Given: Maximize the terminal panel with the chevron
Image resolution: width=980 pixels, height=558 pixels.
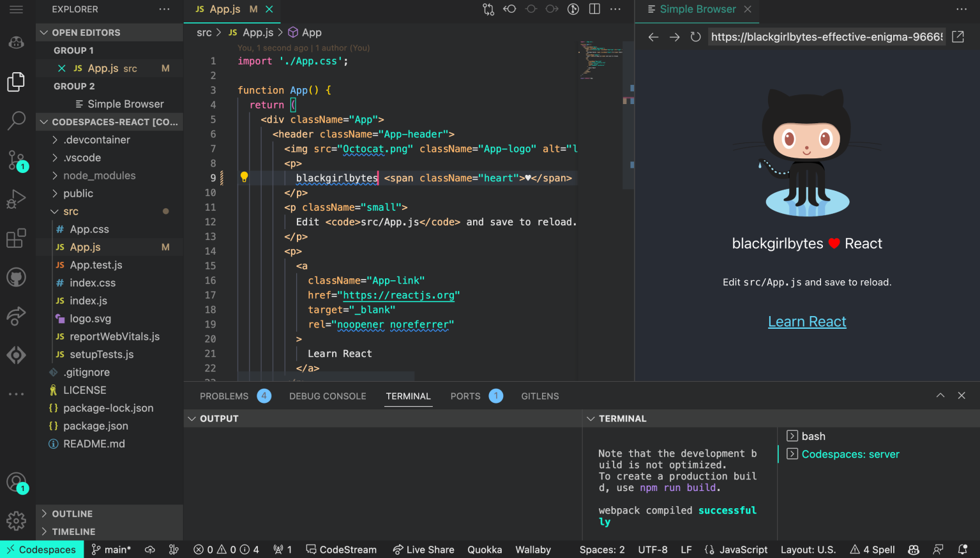Looking at the screenshot, I should 940,395.
